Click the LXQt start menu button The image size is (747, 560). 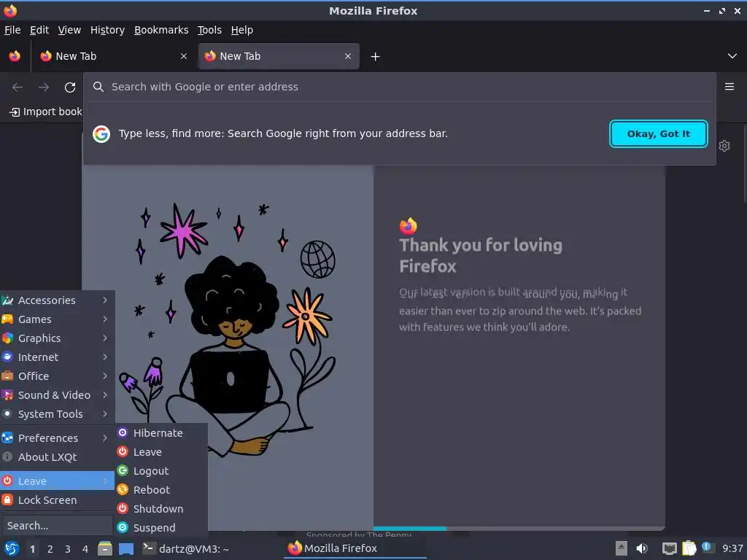(12, 548)
